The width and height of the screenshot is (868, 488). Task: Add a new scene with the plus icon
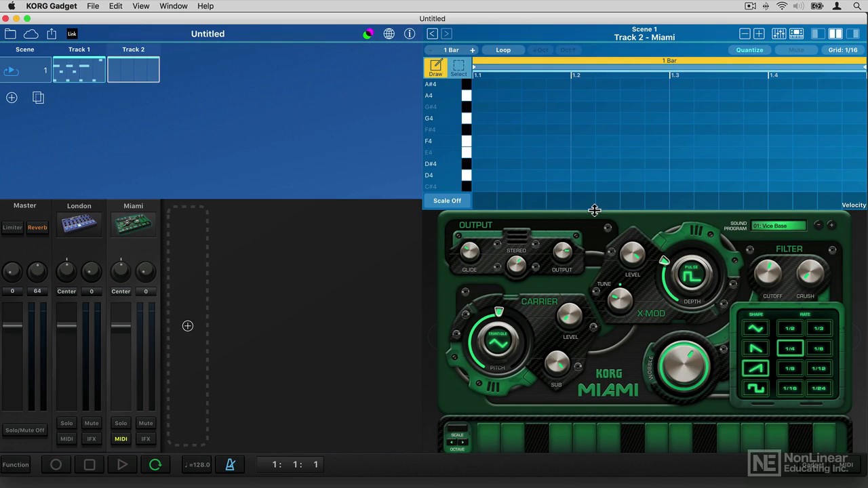(12, 98)
